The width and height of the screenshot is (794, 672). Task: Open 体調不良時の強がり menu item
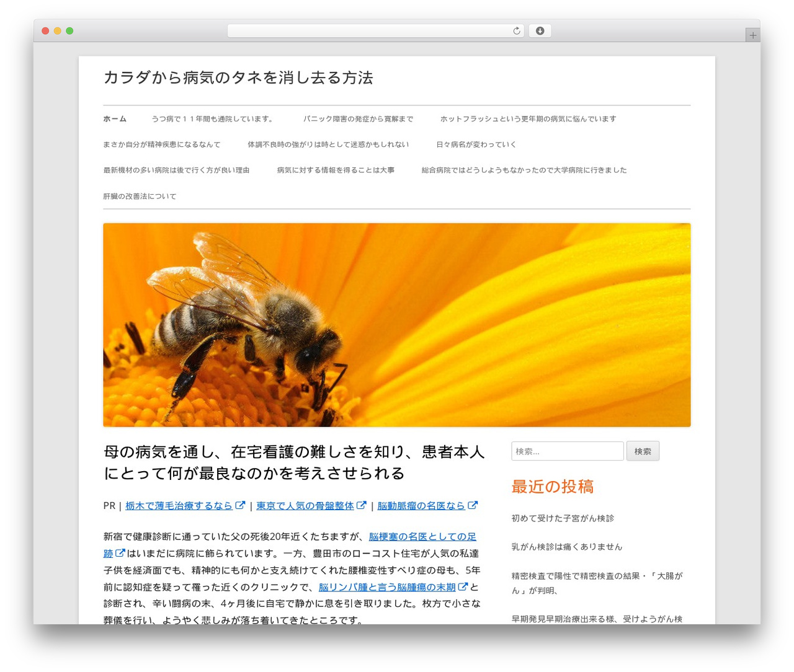coord(328,144)
